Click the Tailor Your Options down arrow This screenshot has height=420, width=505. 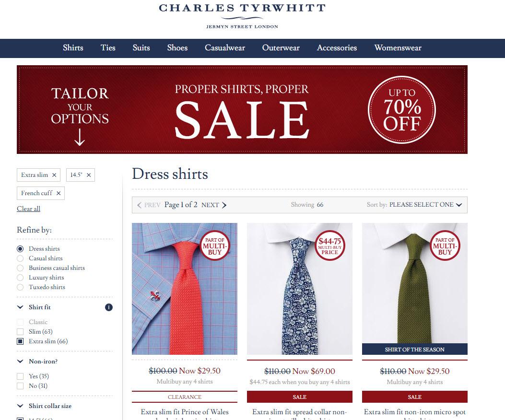(x=80, y=137)
